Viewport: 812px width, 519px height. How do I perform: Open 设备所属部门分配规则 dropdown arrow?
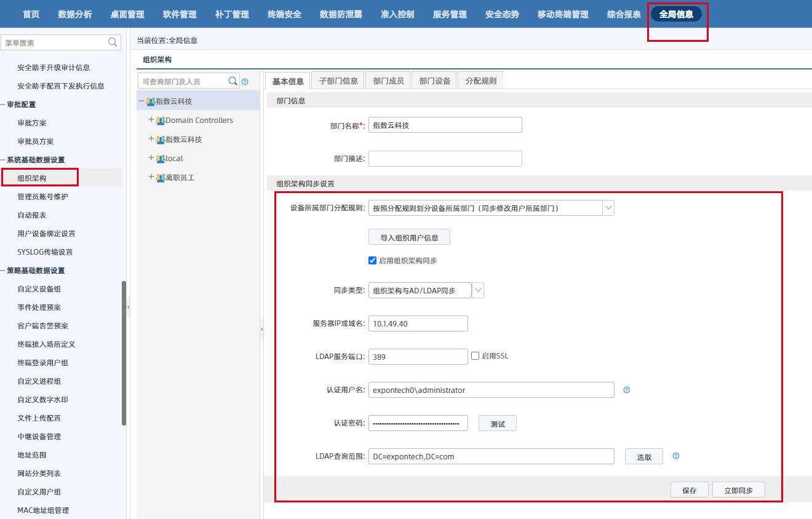(x=608, y=208)
